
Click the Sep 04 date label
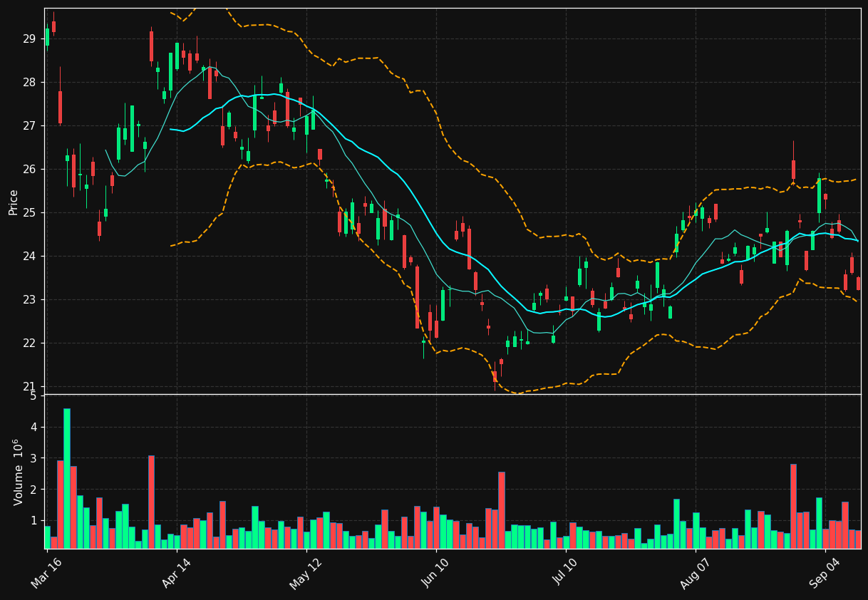click(824, 574)
